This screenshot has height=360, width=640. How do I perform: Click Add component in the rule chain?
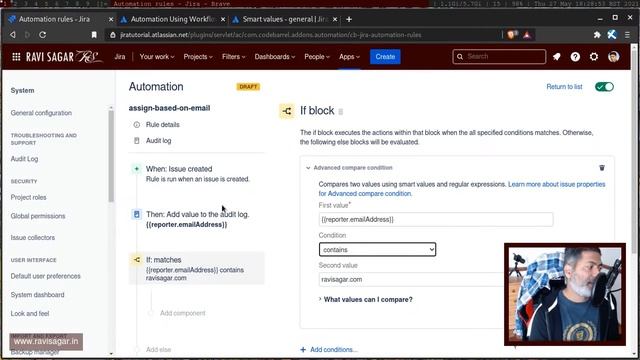pos(182,313)
